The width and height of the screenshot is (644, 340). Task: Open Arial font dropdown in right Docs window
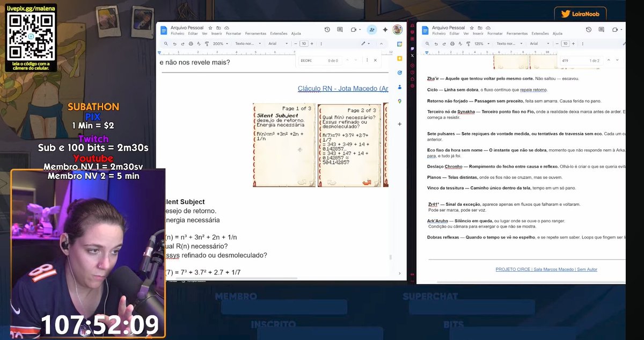tap(539, 44)
